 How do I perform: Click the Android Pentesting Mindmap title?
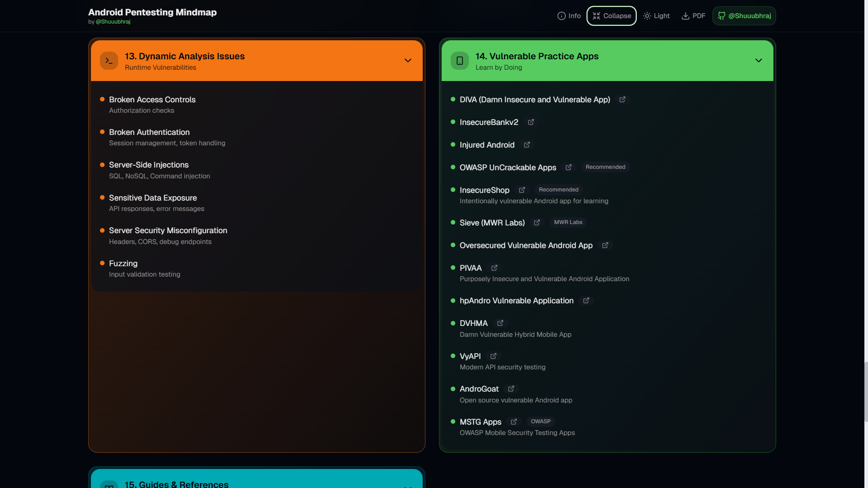tap(153, 12)
